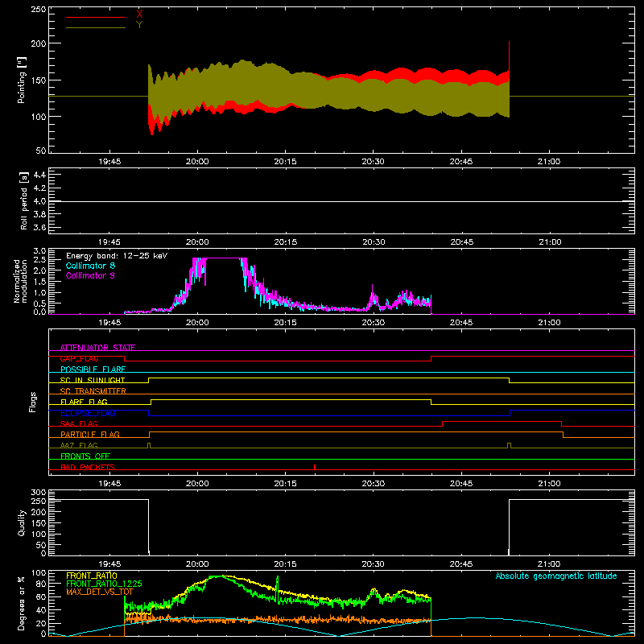Click the red X legend label
Viewport: 644px width, 644px height.
(139, 14)
